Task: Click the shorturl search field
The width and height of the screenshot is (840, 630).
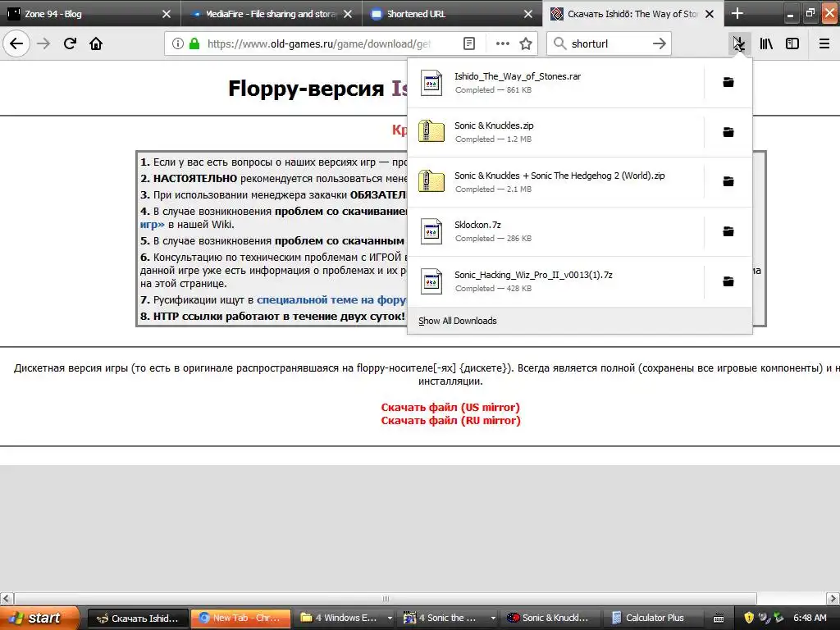Action: [608, 44]
